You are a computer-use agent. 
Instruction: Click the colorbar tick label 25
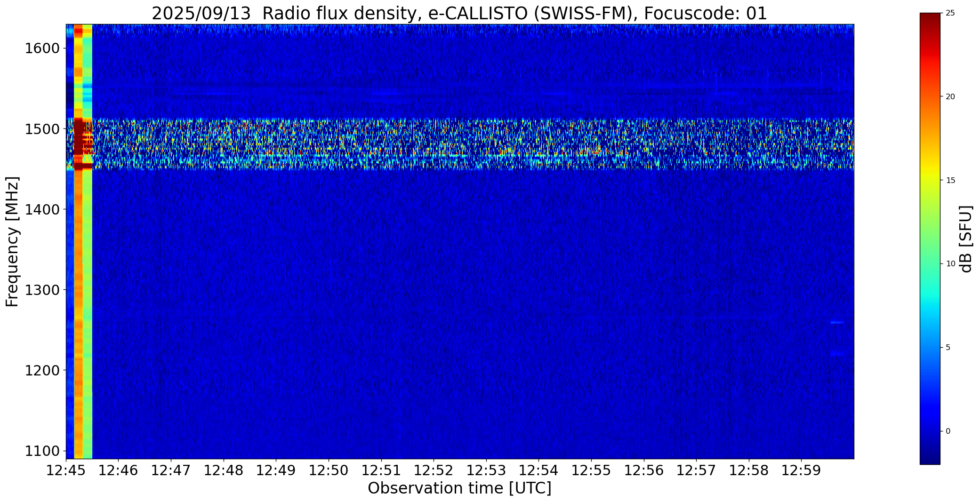pyautogui.click(x=950, y=13)
